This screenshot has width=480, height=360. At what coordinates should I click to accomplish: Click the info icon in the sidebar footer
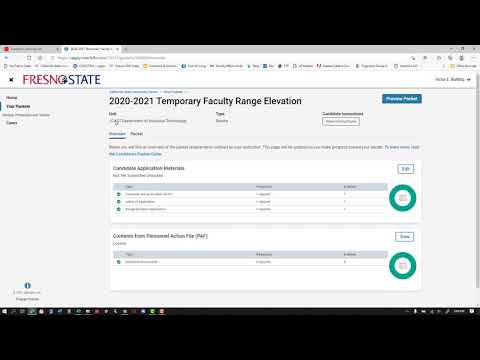(28, 286)
